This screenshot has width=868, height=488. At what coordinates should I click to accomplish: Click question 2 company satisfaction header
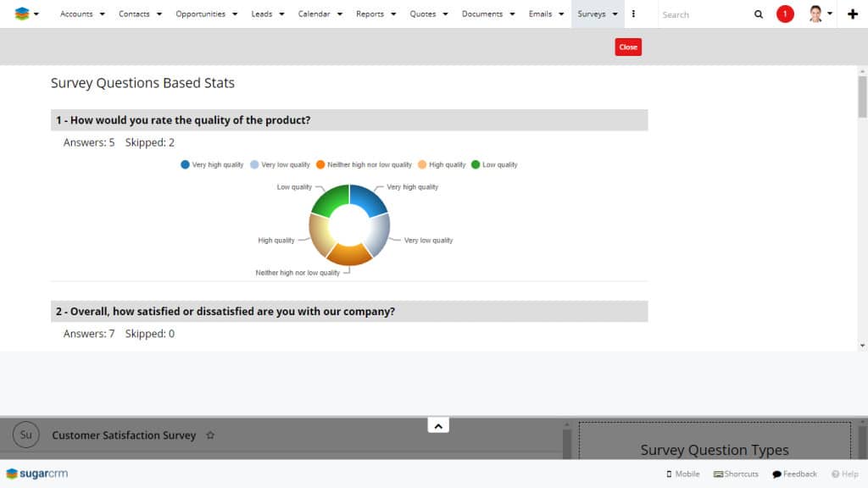(x=349, y=312)
